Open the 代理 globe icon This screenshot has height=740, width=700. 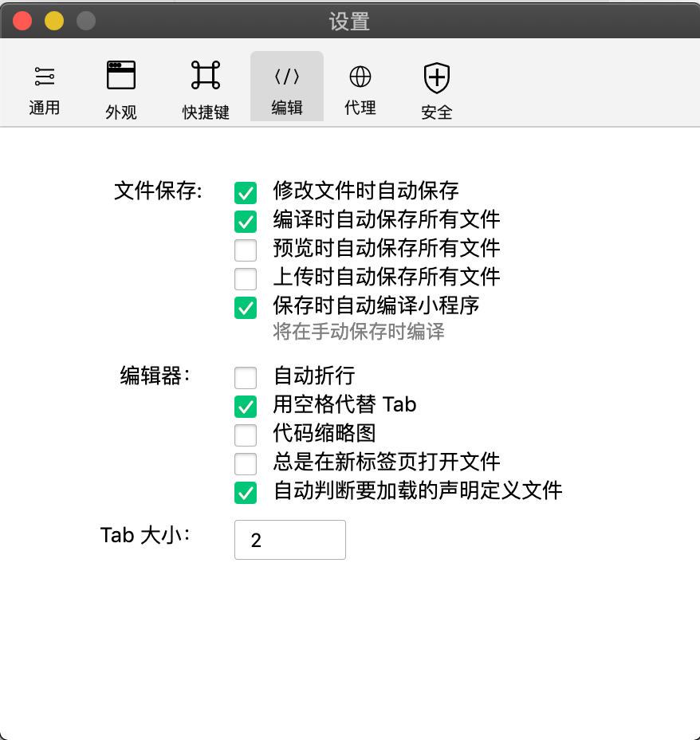click(360, 77)
